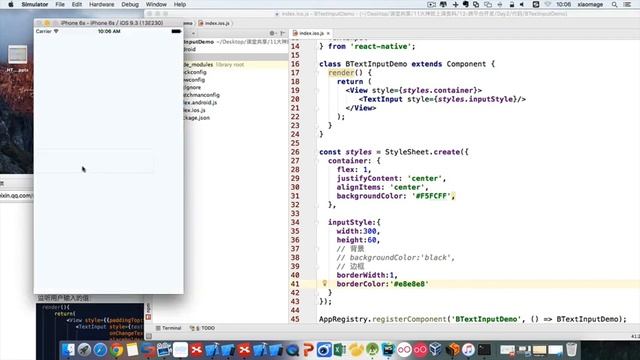This screenshot has height=360, width=640.
Task: Click BTextInputDemo class name on line 16
Action: click(x=376, y=64)
